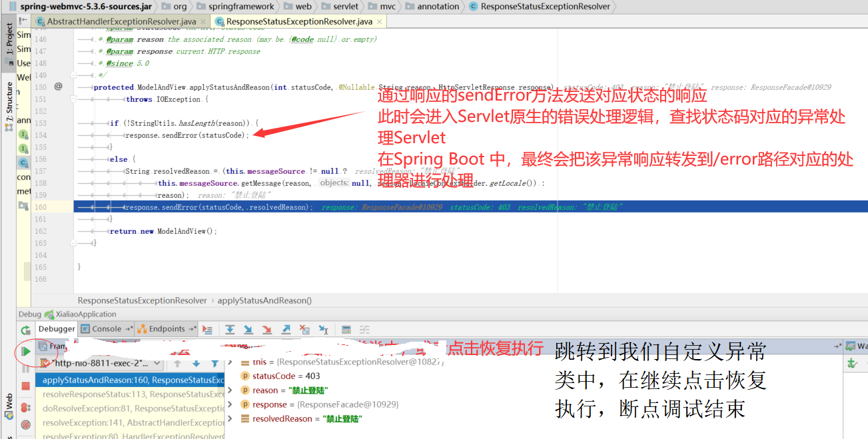The image size is (868, 439).
Task: Click the servlet breadcrumb folder
Action: [341, 6]
